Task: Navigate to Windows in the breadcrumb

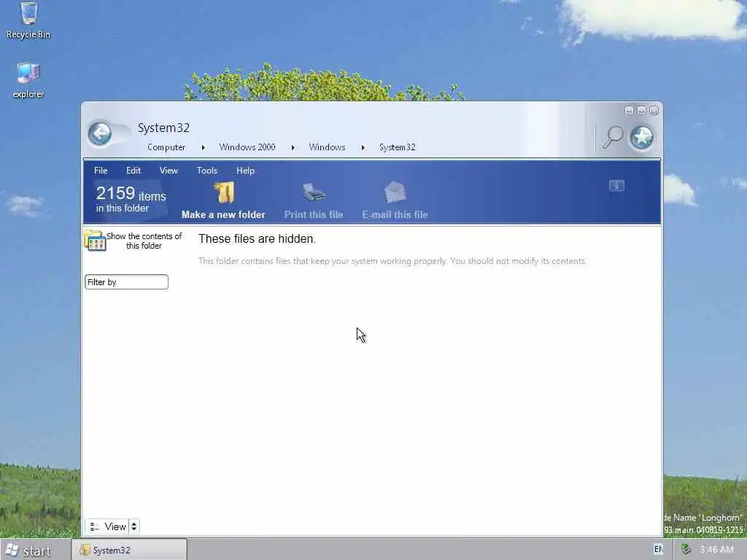Action: [328, 147]
